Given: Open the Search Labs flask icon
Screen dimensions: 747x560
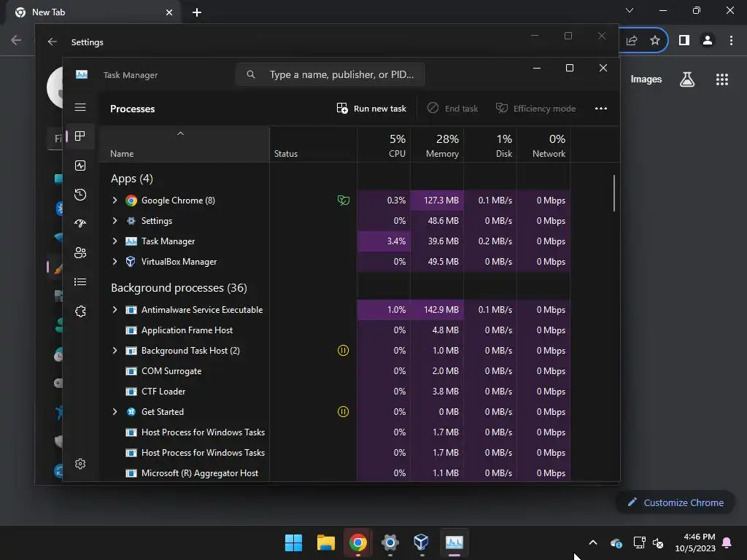Looking at the screenshot, I should tap(687, 79).
